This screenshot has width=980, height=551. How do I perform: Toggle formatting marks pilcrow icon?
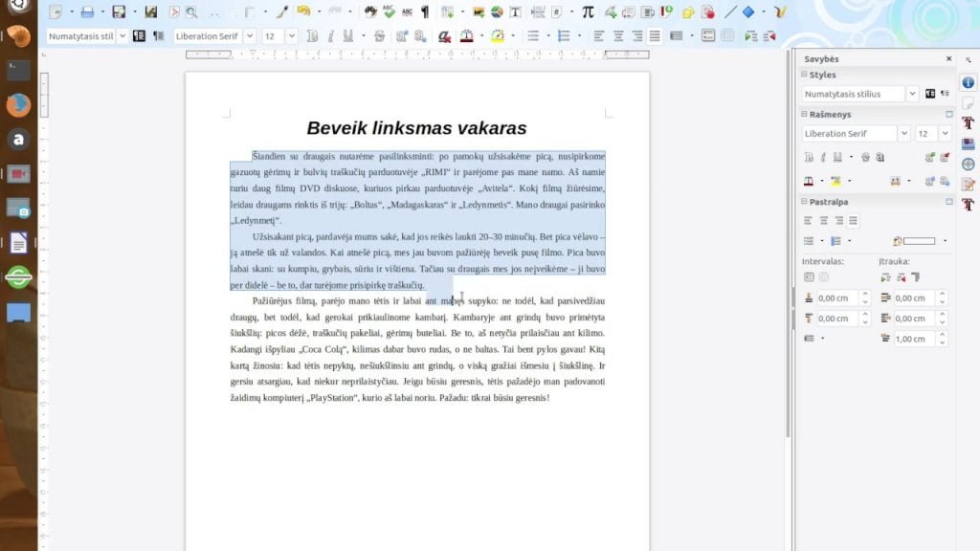pos(426,11)
